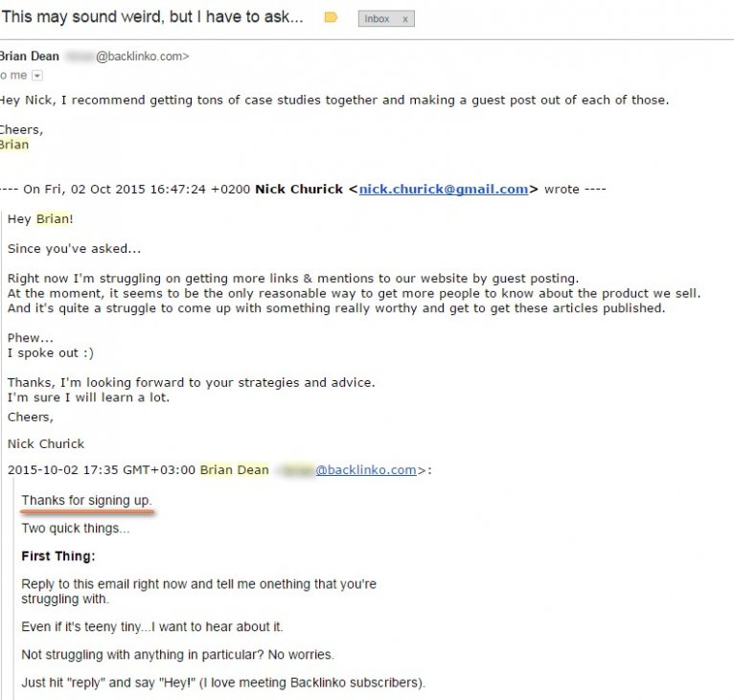Click the 'Thanks for signing up.' underlined text
The width and height of the screenshot is (734, 700).
86,501
